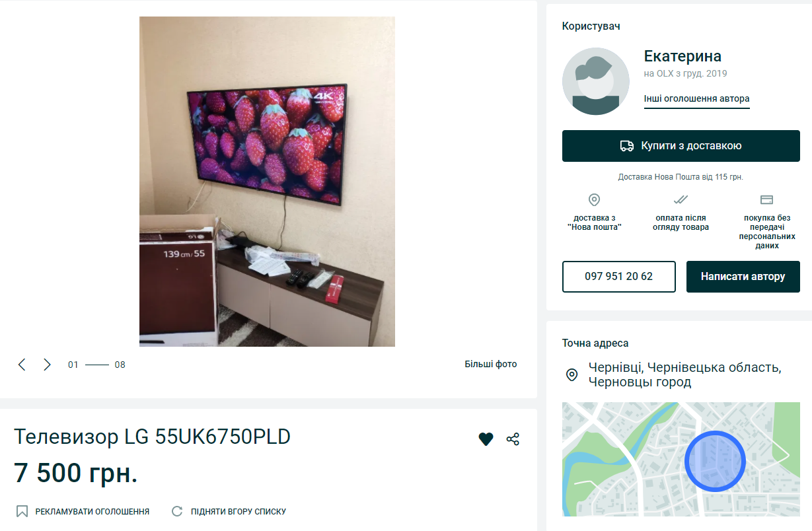
Task: Click the location pin beside address
Action: [572, 375]
